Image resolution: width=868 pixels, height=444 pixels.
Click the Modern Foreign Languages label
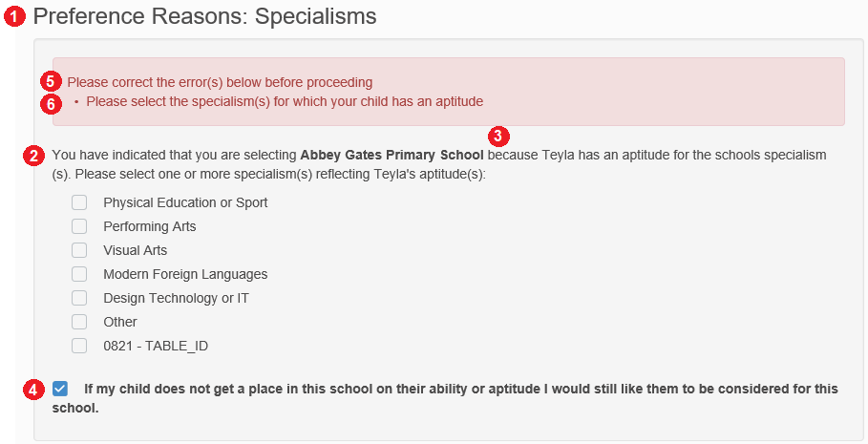tap(185, 275)
